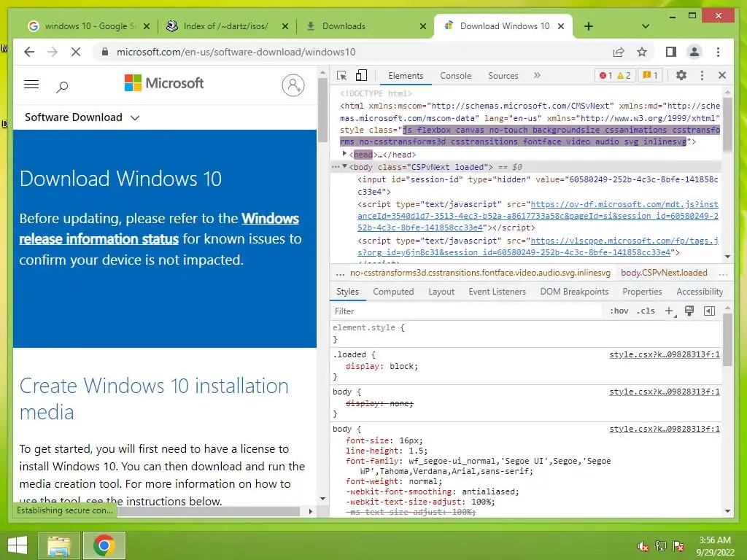Click the page's horizontal scrollbar
The height and width of the screenshot is (560, 747).
(x=209, y=511)
